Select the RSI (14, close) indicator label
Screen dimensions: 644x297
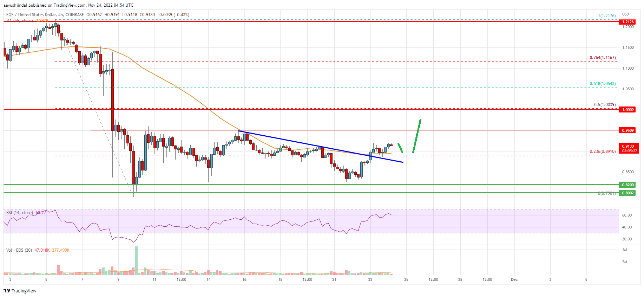pos(20,213)
